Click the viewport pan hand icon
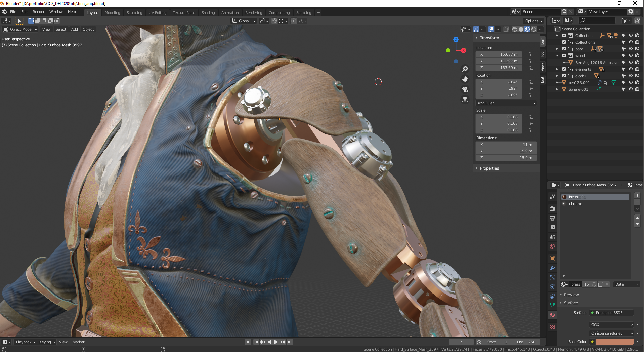The image size is (644, 352). click(465, 79)
